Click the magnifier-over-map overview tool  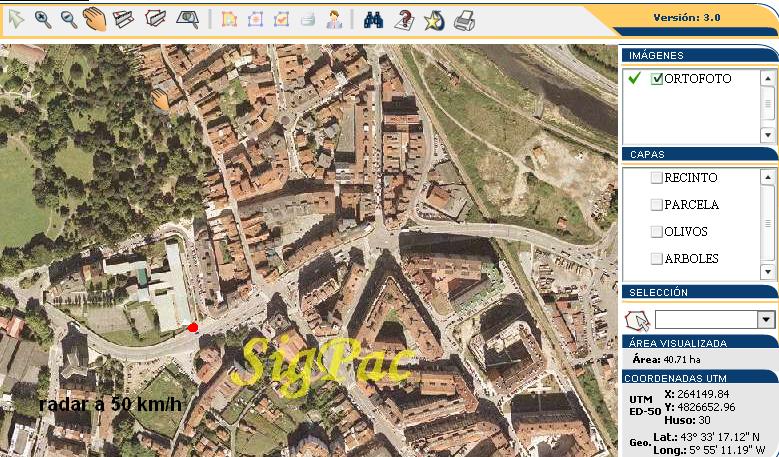[x=186, y=19]
